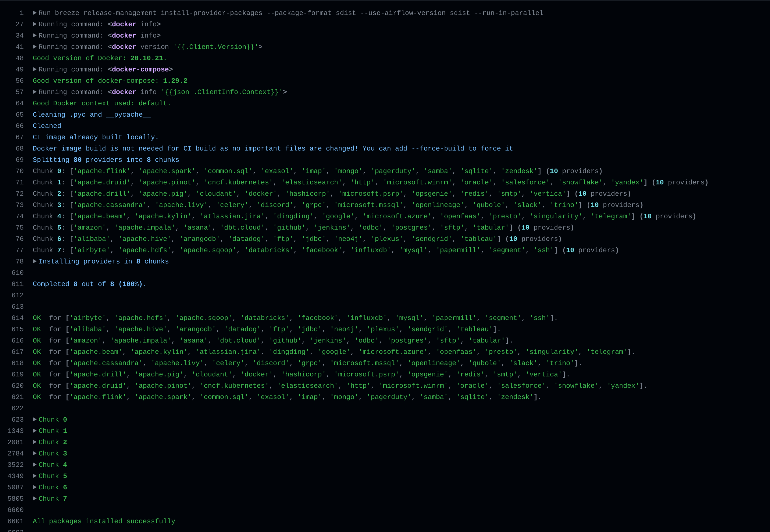Expand the Chunk 6 log section
770x532 pixels.
[x=35, y=487]
